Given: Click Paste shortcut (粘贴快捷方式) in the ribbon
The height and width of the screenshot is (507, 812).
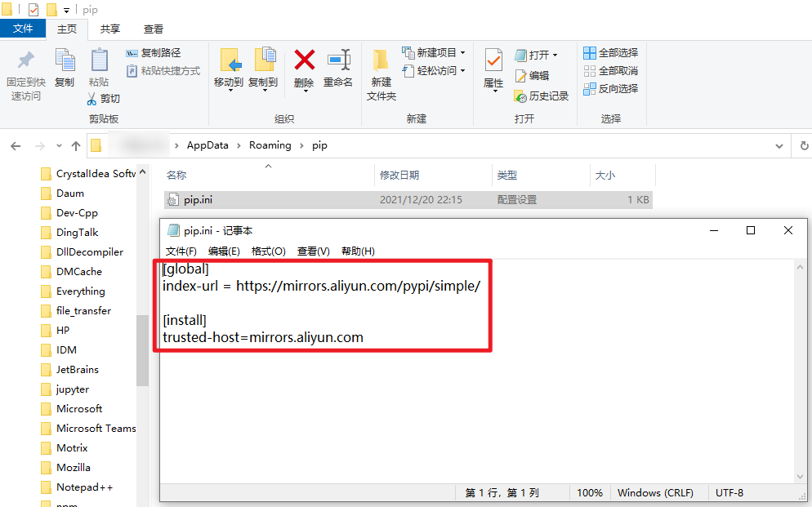Looking at the screenshot, I should [x=163, y=71].
